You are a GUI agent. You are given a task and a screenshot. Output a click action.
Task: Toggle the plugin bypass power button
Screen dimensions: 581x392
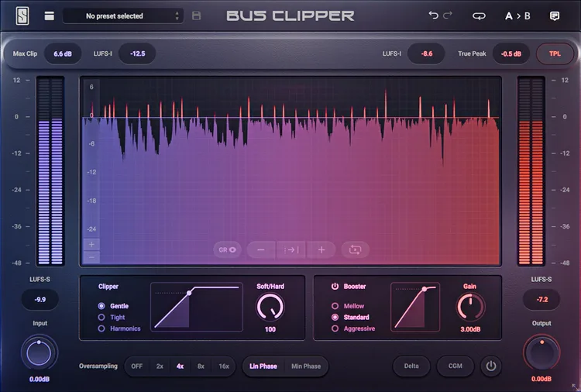491,366
